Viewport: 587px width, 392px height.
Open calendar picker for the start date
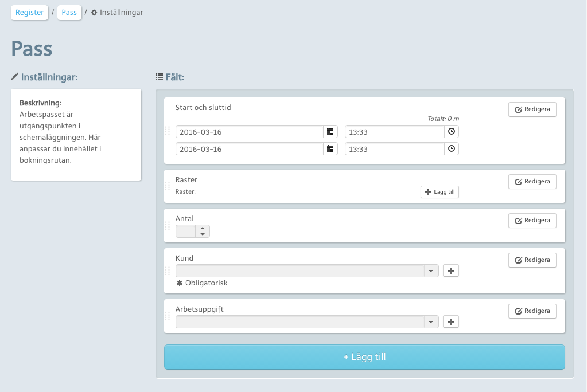330,132
